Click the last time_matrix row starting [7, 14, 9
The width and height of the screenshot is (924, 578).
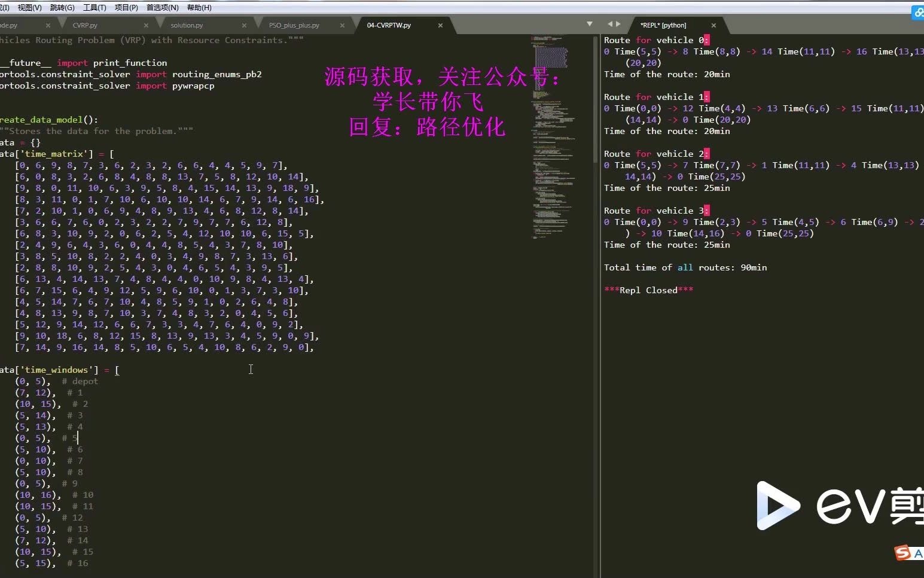pos(164,347)
